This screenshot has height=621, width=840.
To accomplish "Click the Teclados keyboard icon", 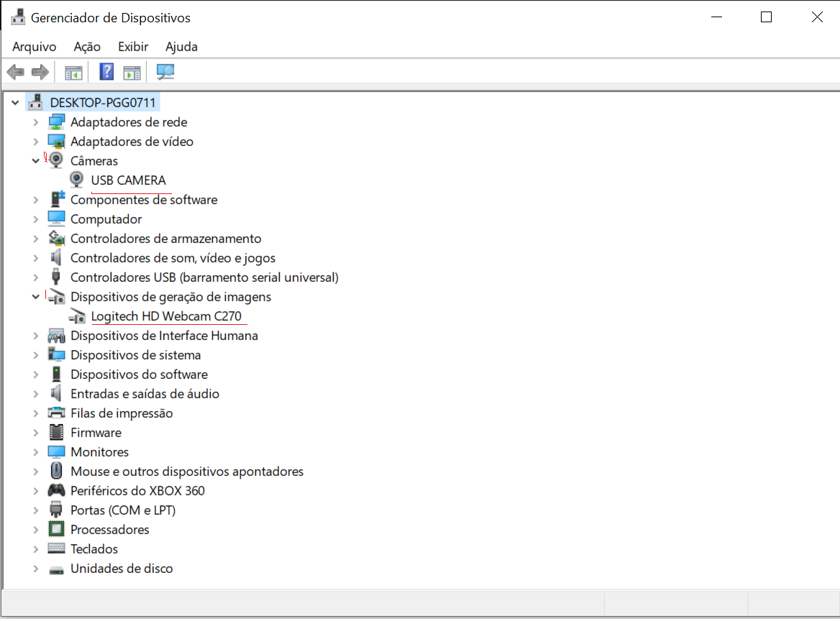I will 56,548.
